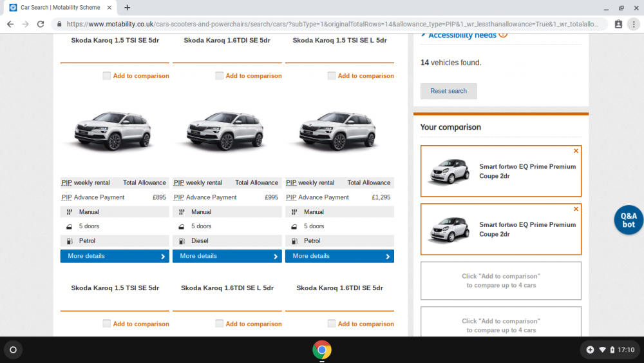Viewport: 644px width, 363px height.
Task: Expand the Accessibility needs section
Action: [x=462, y=35]
